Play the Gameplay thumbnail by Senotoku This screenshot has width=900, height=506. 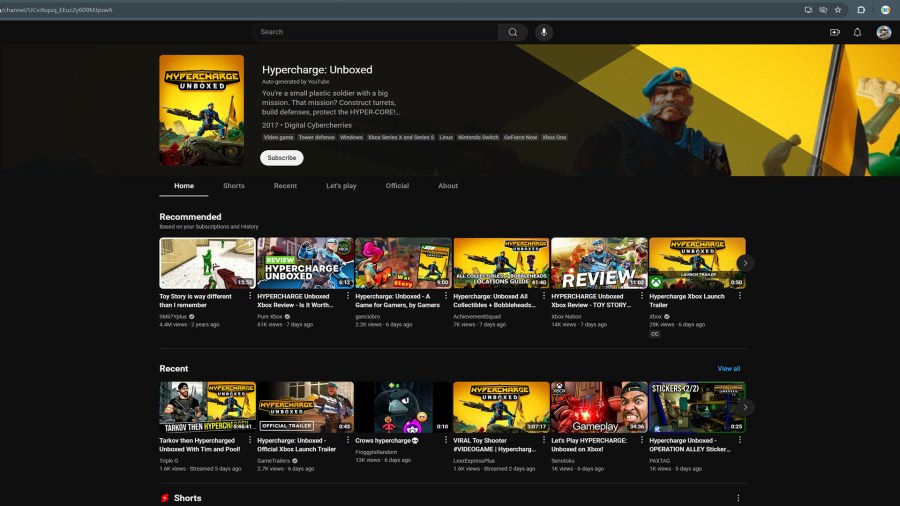(x=599, y=407)
